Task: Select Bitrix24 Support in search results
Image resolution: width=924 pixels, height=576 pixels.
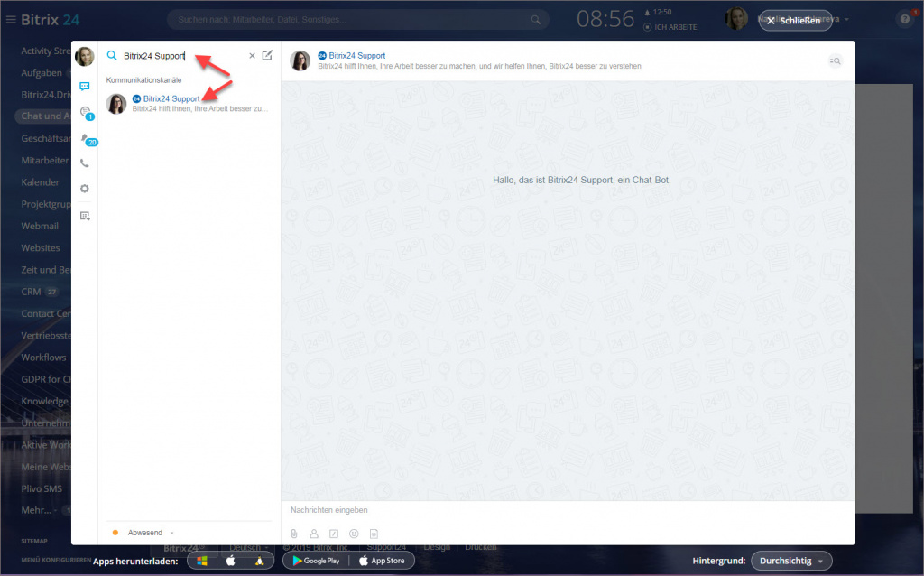Action: [x=188, y=103]
